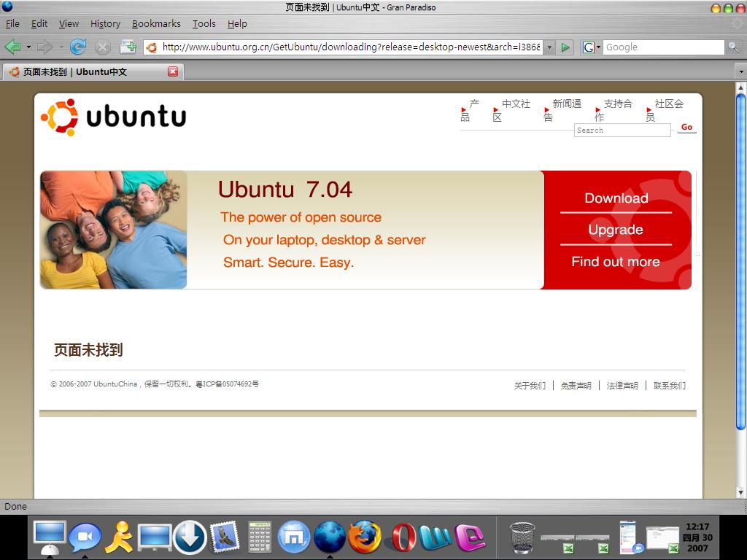Viewport: 747px width, 560px height.
Task: Expand the URL bar history dropdown
Action: click(x=549, y=47)
